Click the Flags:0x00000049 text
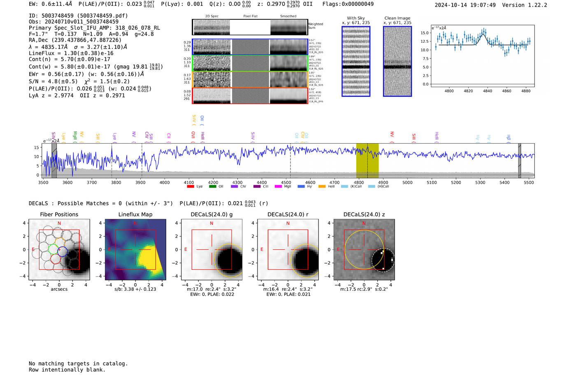576x392 pixels. [x=348, y=4]
